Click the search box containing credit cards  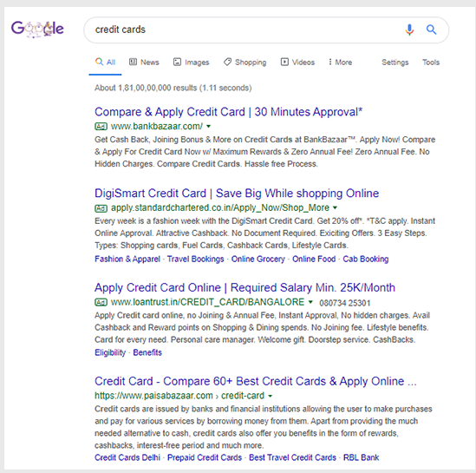[266, 30]
